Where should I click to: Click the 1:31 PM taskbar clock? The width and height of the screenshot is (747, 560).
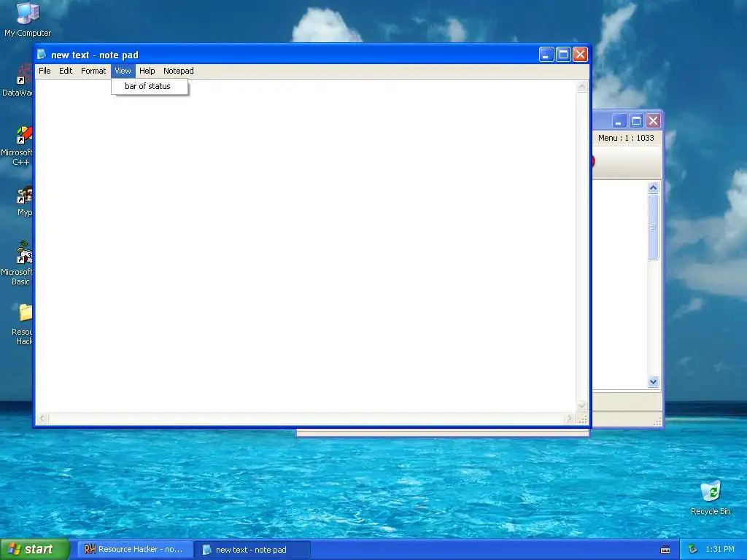pos(720,549)
